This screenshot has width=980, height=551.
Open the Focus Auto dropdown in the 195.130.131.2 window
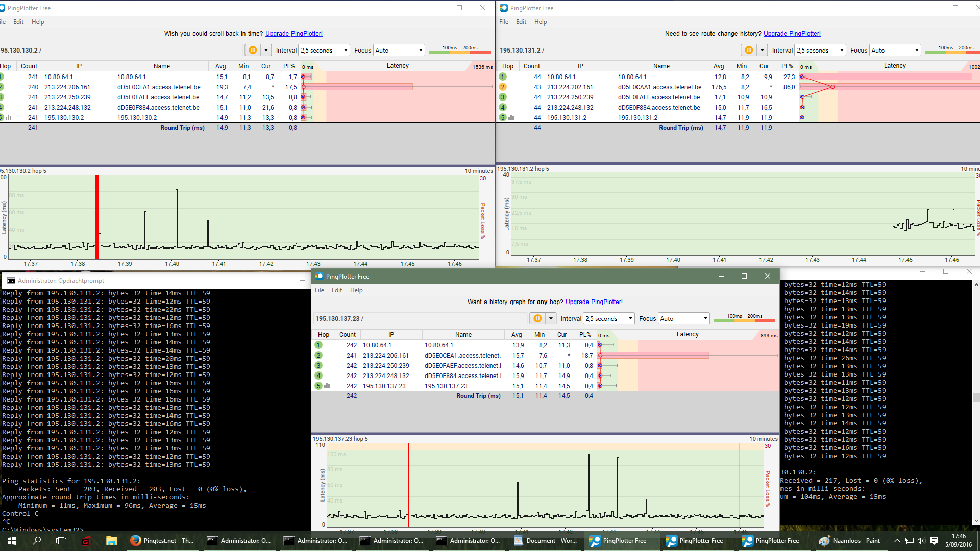point(895,50)
